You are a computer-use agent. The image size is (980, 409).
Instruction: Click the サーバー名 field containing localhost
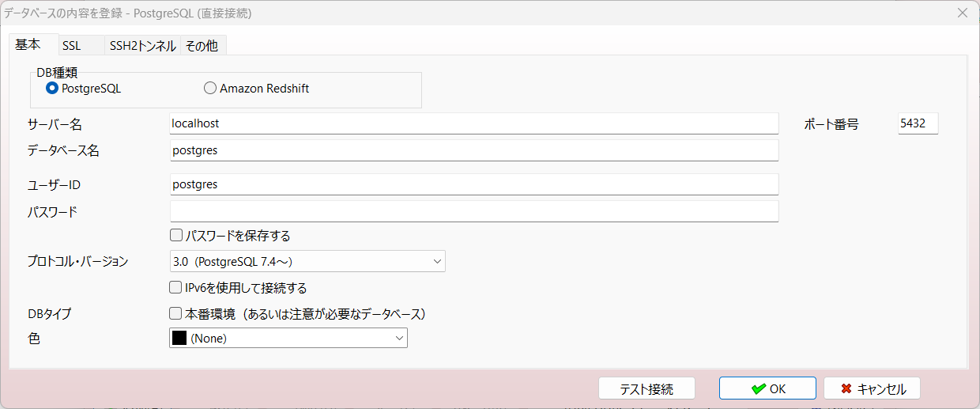(474, 123)
